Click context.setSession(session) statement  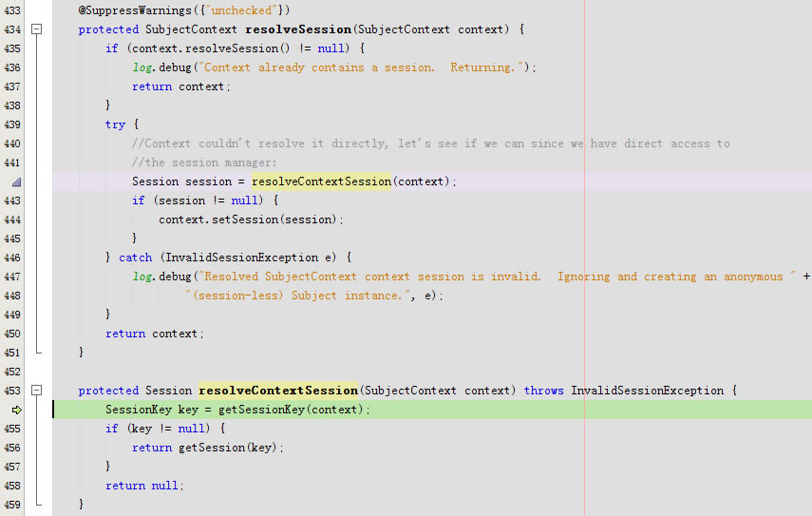tap(251, 220)
